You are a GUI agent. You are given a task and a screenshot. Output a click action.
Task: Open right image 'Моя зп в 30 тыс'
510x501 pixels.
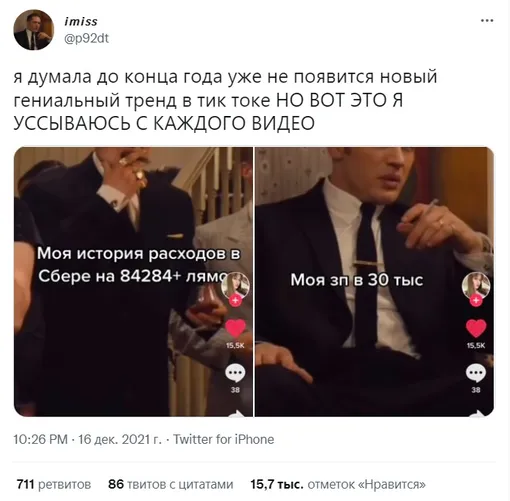click(374, 282)
